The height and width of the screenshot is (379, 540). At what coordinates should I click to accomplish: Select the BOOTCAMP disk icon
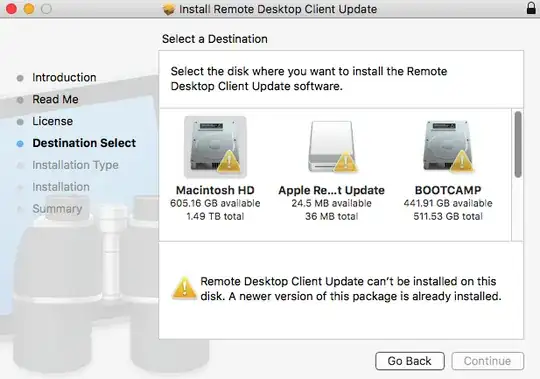[x=448, y=147]
